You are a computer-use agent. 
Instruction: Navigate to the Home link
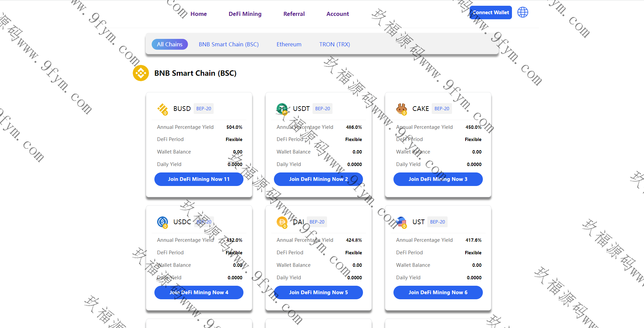198,14
